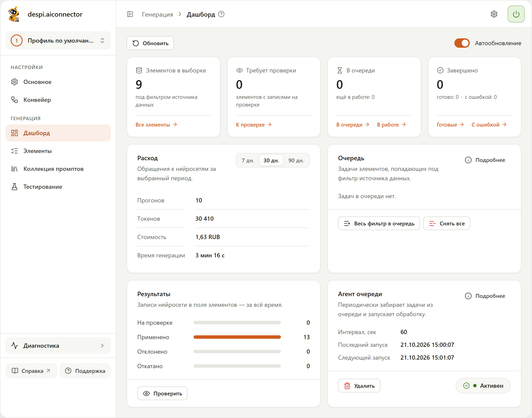Screen dimensions: 532x418
Task: Click Проверить button in Результаты
Action: (x=162, y=393)
